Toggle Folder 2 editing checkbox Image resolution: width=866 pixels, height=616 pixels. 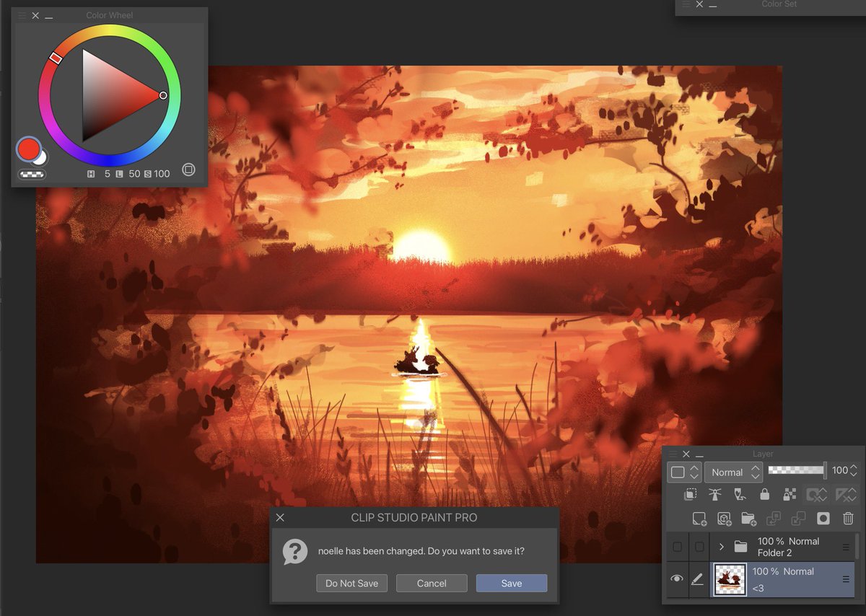(x=699, y=547)
